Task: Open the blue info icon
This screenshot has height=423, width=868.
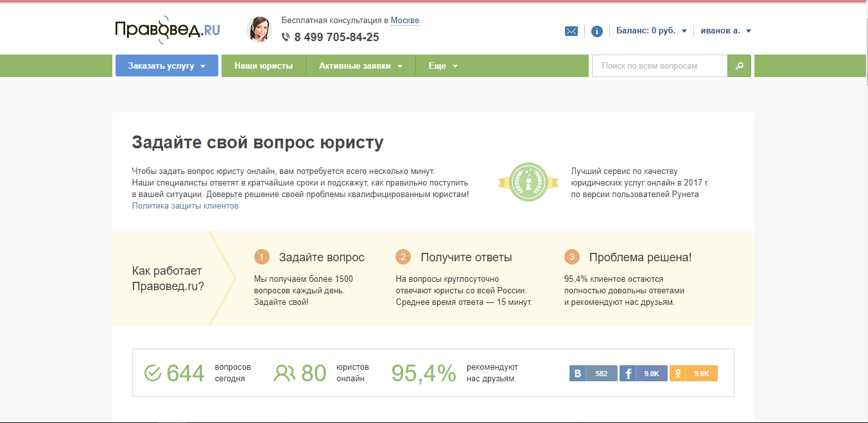Action: click(597, 31)
